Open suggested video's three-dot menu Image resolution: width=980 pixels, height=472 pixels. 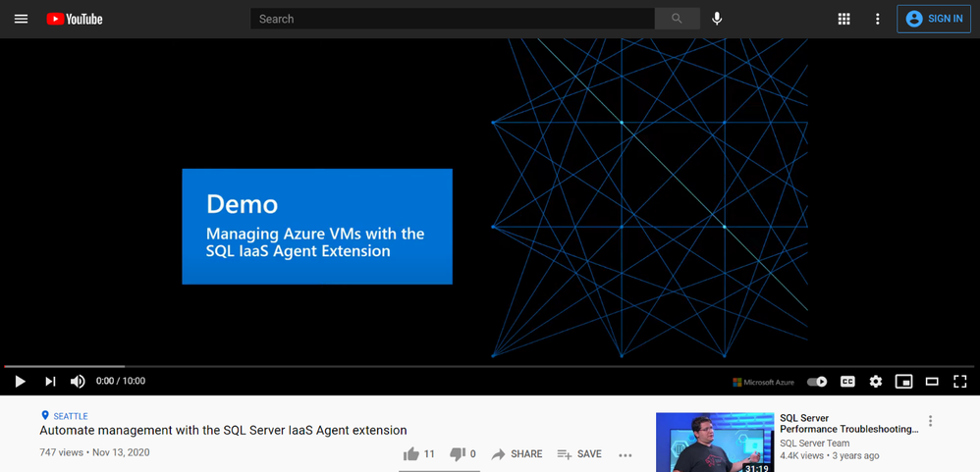[930, 421]
